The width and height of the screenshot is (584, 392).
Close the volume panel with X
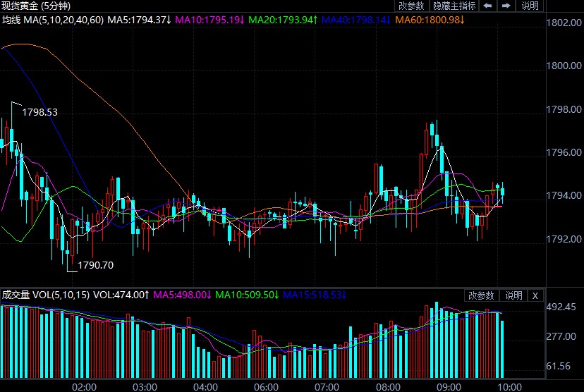coord(535,295)
